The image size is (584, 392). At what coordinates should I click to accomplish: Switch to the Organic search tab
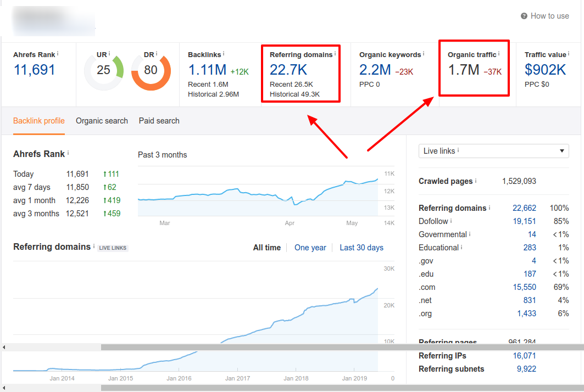pos(102,121)
